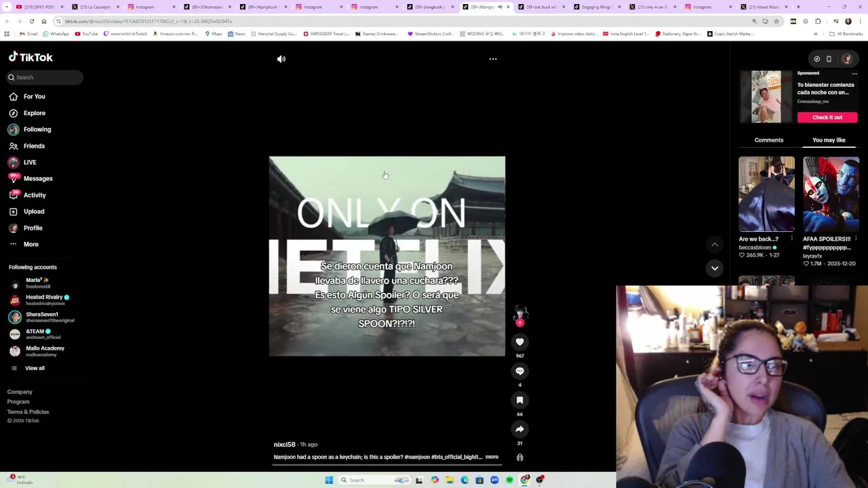Switch to the Engaging Mingi browser tab
The height and width of the screenshot is (488, 868).
click(596, 7)
